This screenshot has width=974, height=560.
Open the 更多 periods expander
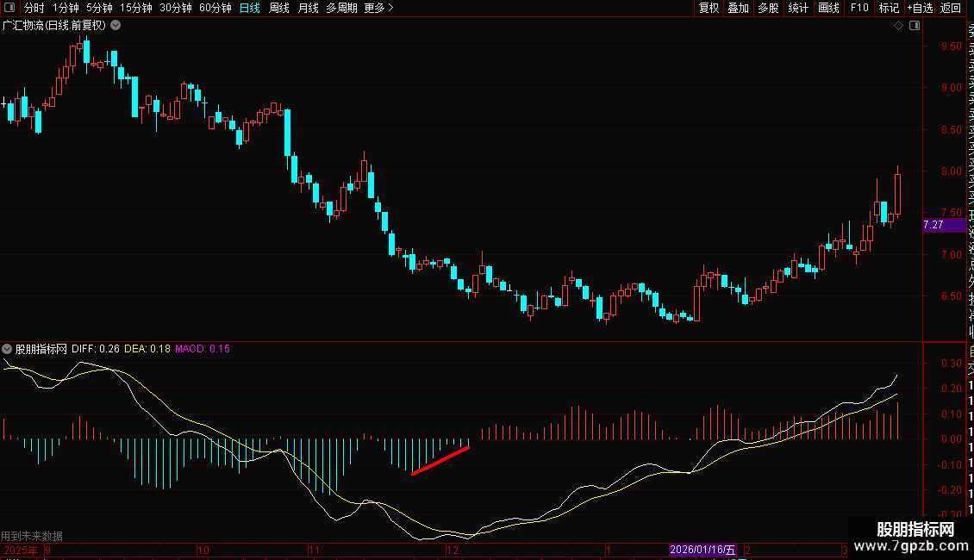pos(378,8)
